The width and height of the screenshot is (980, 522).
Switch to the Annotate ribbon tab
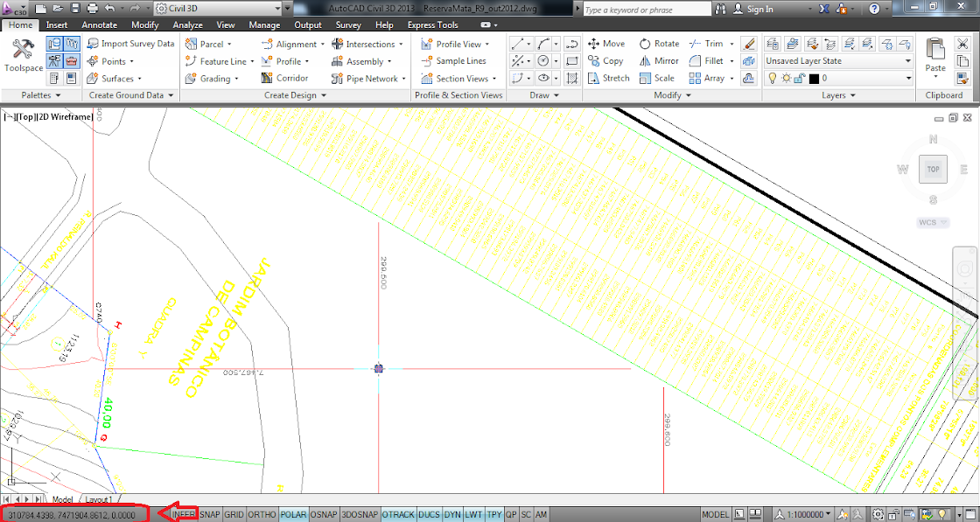coord(99,24)
